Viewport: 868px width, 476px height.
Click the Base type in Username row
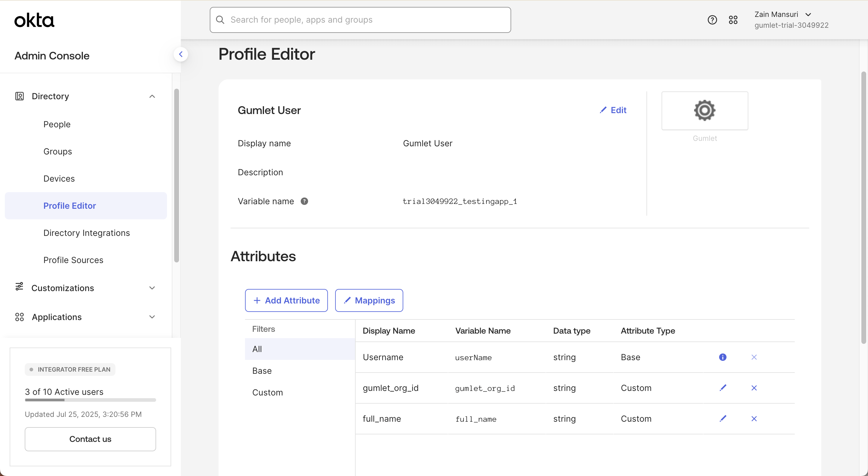pyautogui.click(x=631, y=357)
